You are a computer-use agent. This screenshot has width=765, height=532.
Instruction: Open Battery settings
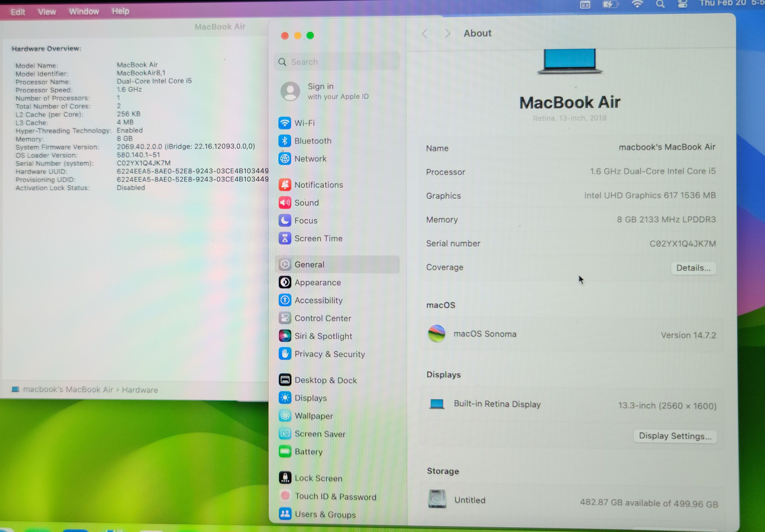pyautogui.click(x=308, y=452)
